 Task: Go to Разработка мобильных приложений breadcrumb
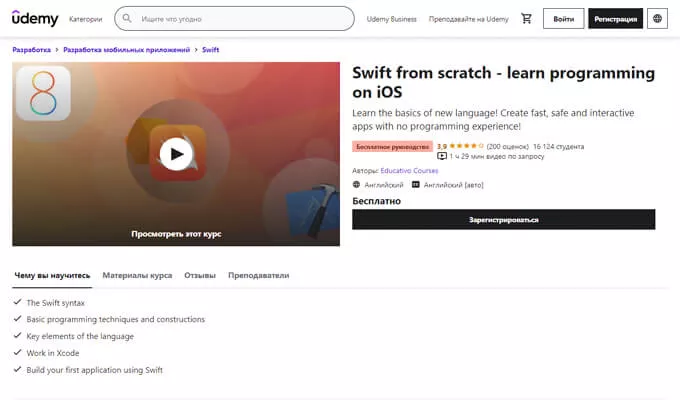[127, 50]
